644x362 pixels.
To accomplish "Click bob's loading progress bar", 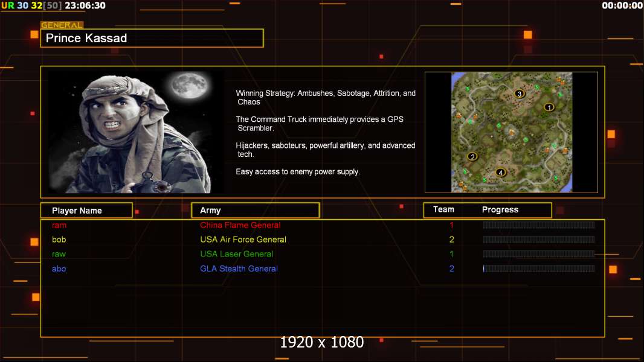I will coord(538,240).
